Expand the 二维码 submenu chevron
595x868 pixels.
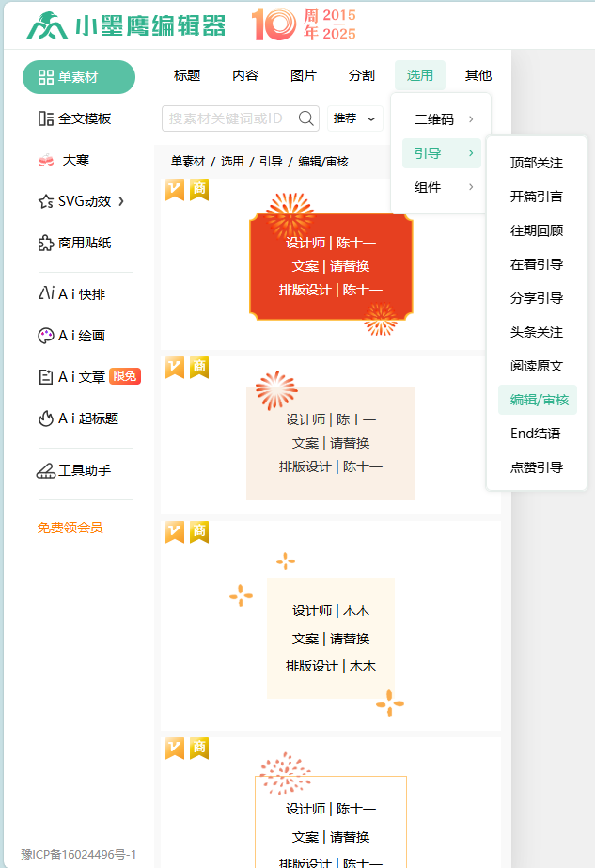click(x=471, y=119)
